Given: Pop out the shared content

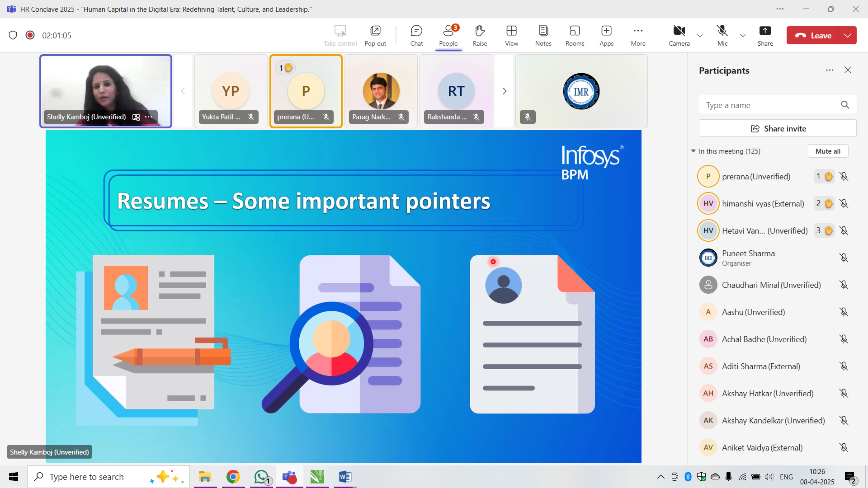Looking at the screenshot, I should click(375, 35).
